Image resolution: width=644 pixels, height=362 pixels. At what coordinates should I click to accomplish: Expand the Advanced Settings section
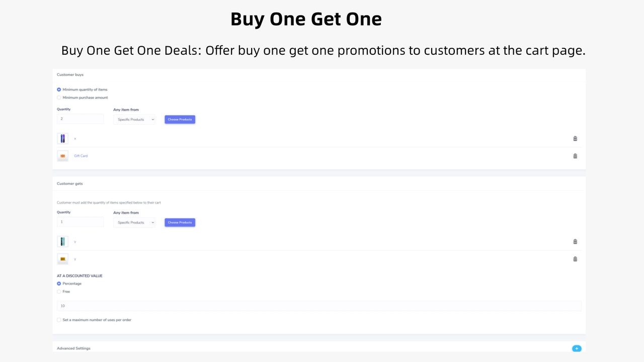(73, 348)
